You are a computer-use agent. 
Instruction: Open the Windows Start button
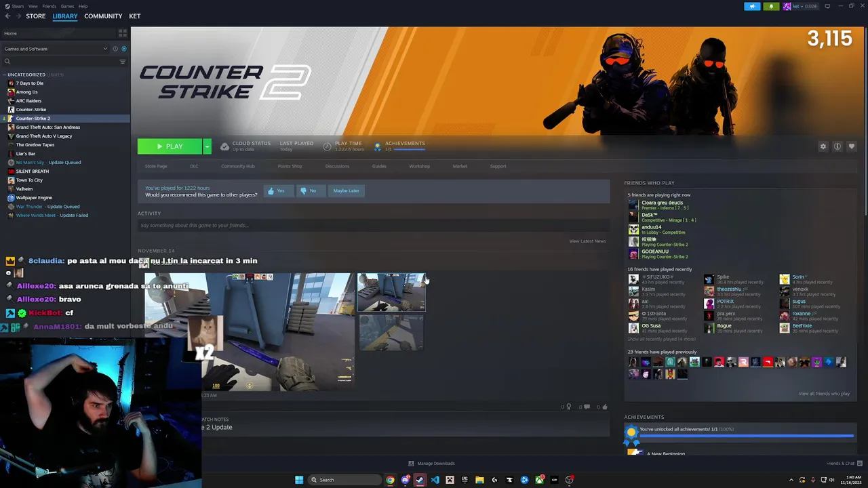pos(299,480)
